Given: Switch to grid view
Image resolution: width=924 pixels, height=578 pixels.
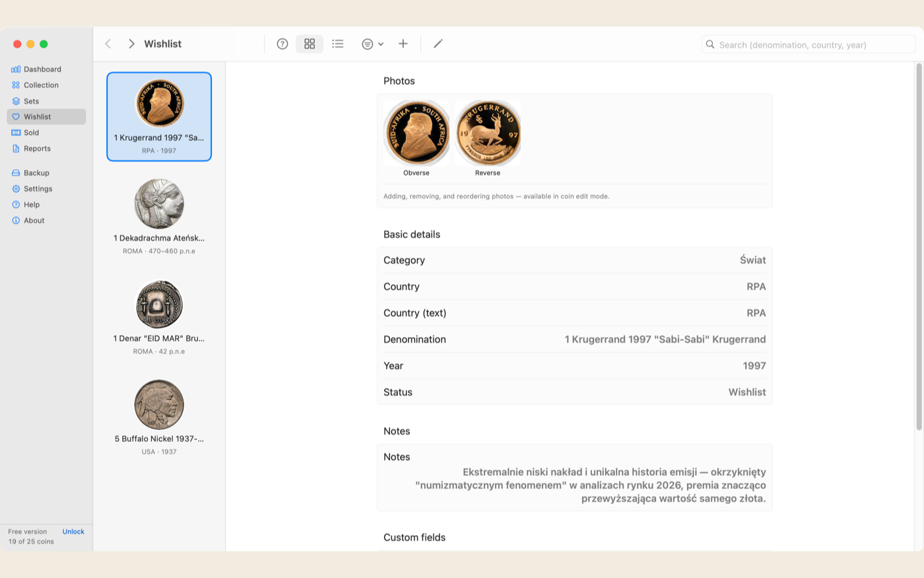Looking at the screenshot, I should (x=310, y=44).
